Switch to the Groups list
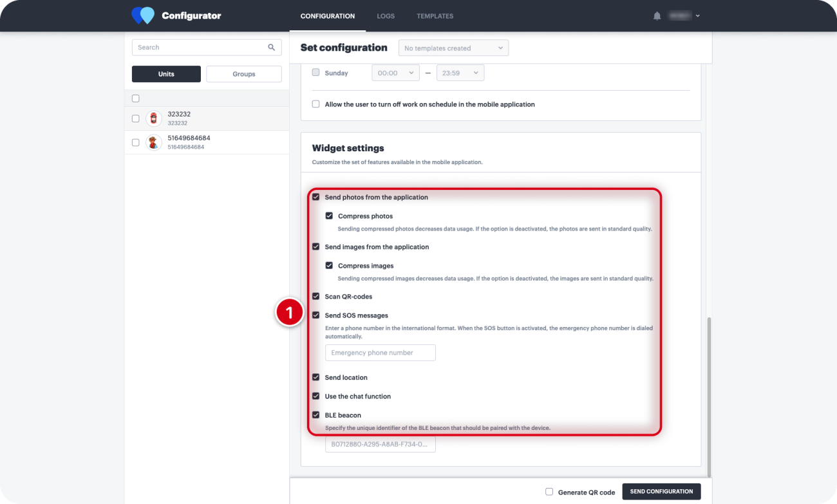Screen dimensions: 837x504 pyautogui.click(x=244, y=74)
